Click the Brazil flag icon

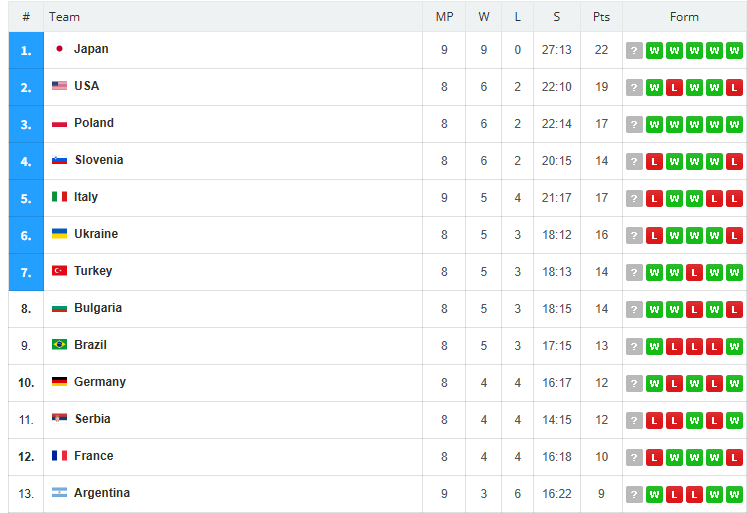[x=60, y=344]
